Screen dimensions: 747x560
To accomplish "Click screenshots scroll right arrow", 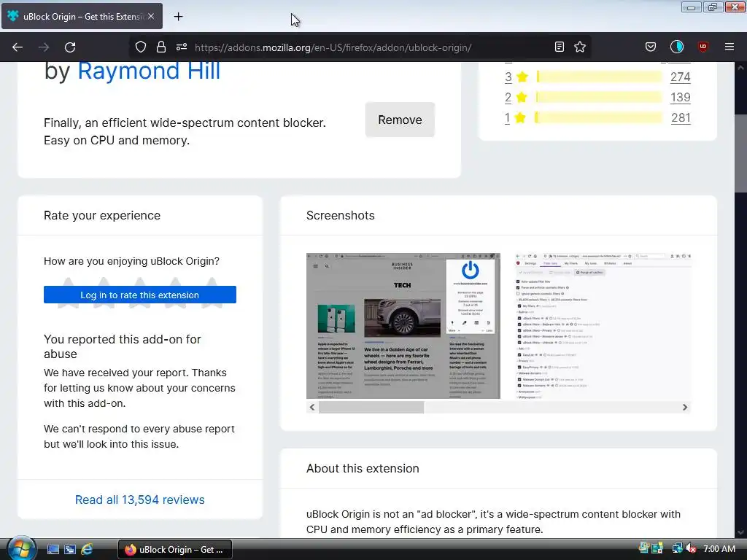I will click(684, 407).
